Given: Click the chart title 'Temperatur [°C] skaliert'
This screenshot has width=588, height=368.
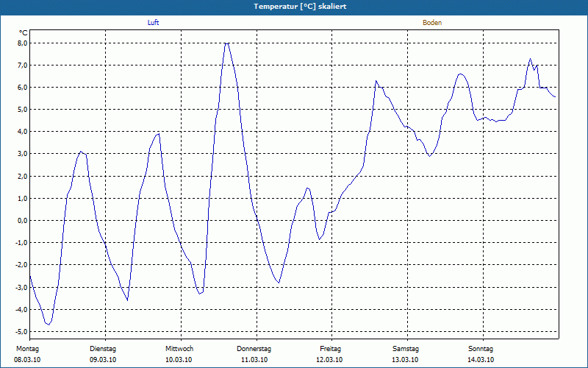Looking at the screenshot, I should (x=300, y=7).
